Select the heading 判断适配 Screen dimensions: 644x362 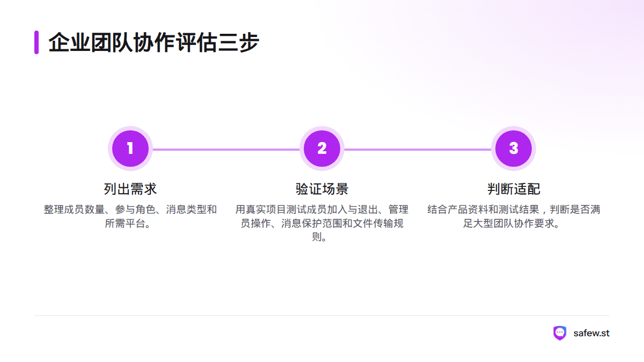click(x=514, y=189)
